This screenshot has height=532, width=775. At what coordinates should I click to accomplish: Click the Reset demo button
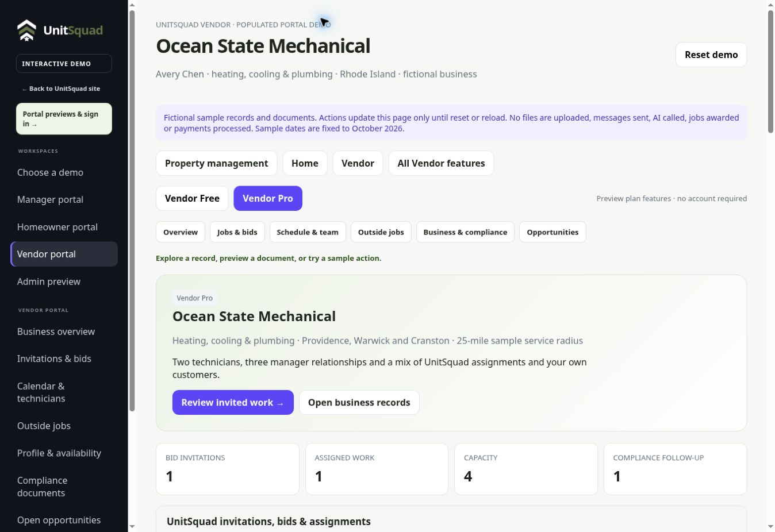point(711,55)
